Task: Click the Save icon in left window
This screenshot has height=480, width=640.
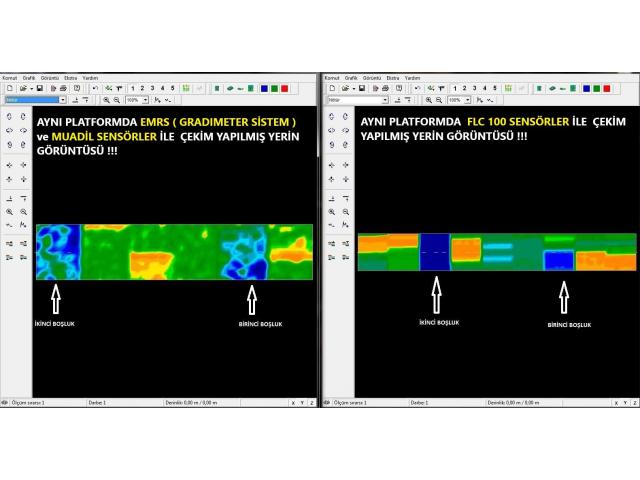Action: (38, 88)
